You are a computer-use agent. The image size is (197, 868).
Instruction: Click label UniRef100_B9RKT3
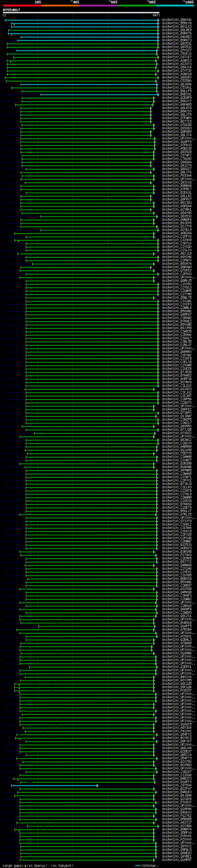[177, 40]
